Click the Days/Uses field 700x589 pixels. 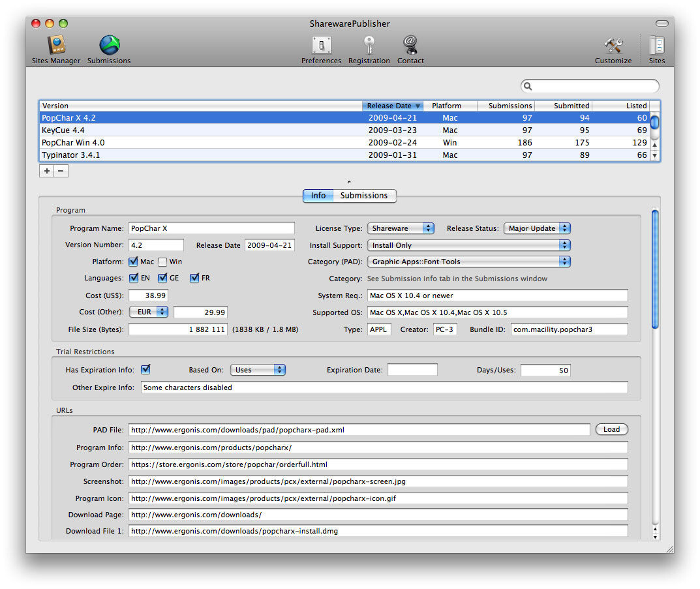tap(545, 370)
